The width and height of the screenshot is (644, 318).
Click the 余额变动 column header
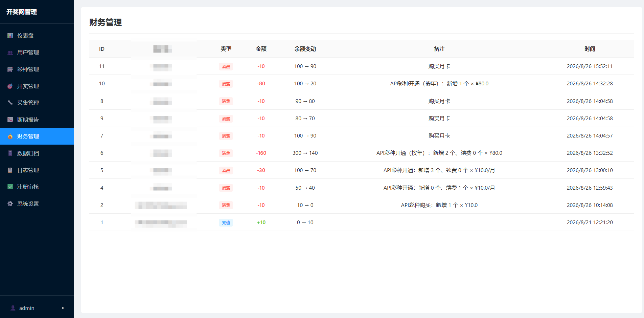point(305,49)
